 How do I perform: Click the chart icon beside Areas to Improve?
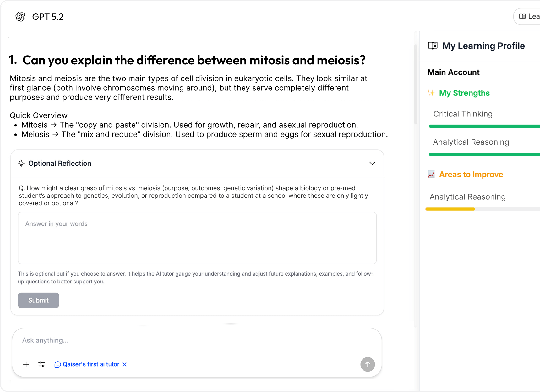(431, 175)
